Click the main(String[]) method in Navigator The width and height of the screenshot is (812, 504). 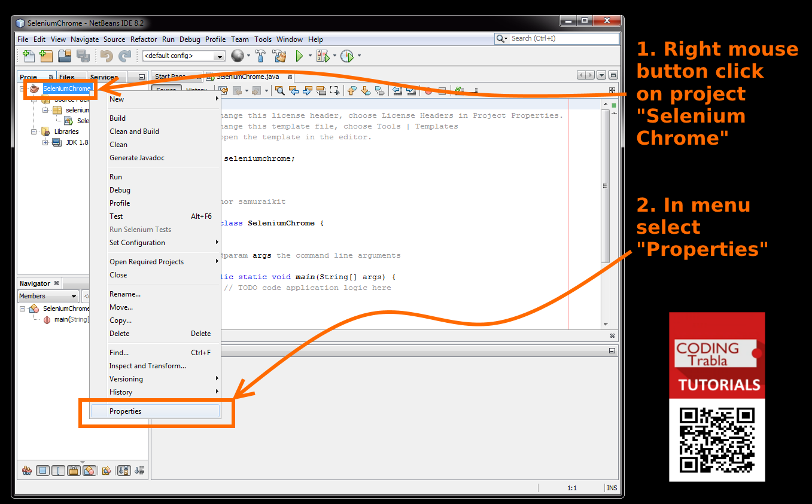click(x=72, y=319)
